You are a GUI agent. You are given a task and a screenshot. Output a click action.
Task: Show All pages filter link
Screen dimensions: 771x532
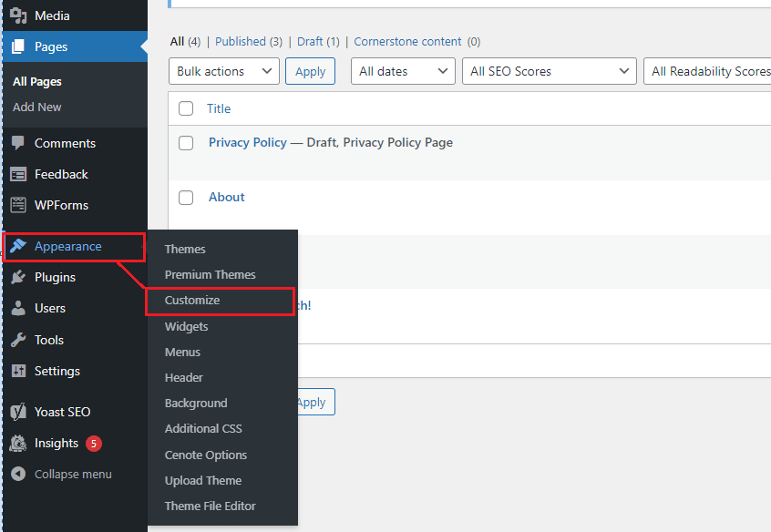pos(177,42)
